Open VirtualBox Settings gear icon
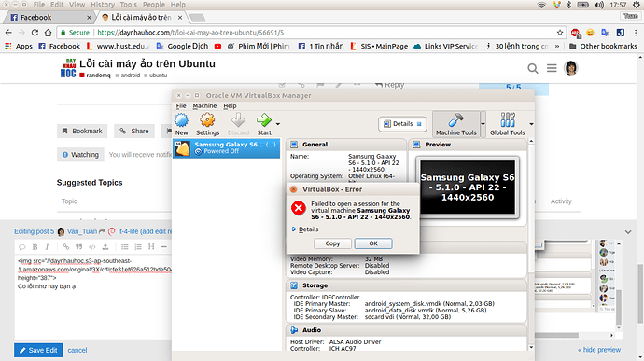This screenshot has width=644, height=361. pos(207,120)
